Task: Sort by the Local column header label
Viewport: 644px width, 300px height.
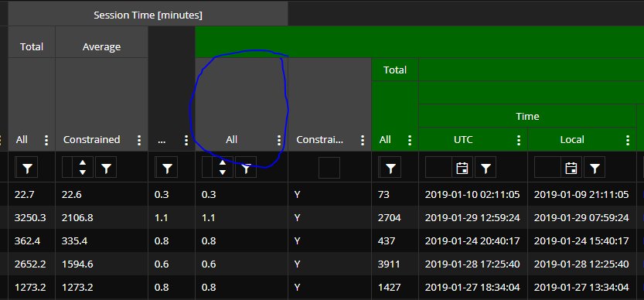Action: (x=572, y=140)
